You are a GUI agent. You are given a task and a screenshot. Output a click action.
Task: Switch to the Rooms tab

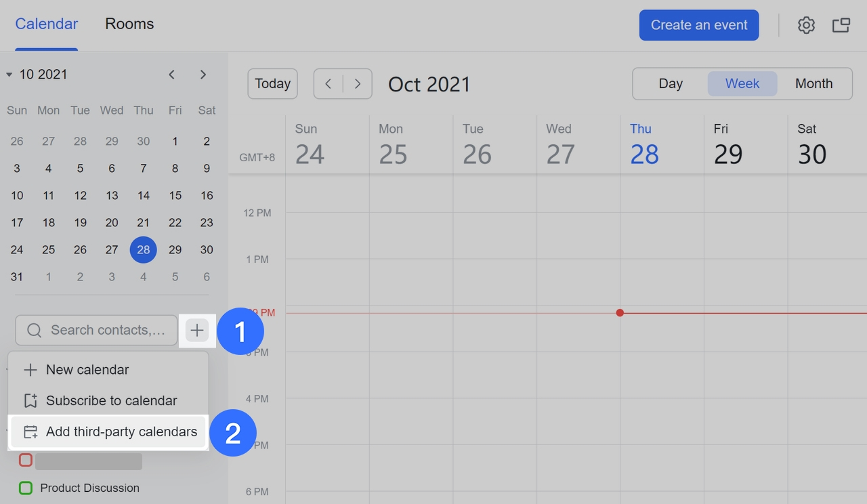(x=129, y=24)
